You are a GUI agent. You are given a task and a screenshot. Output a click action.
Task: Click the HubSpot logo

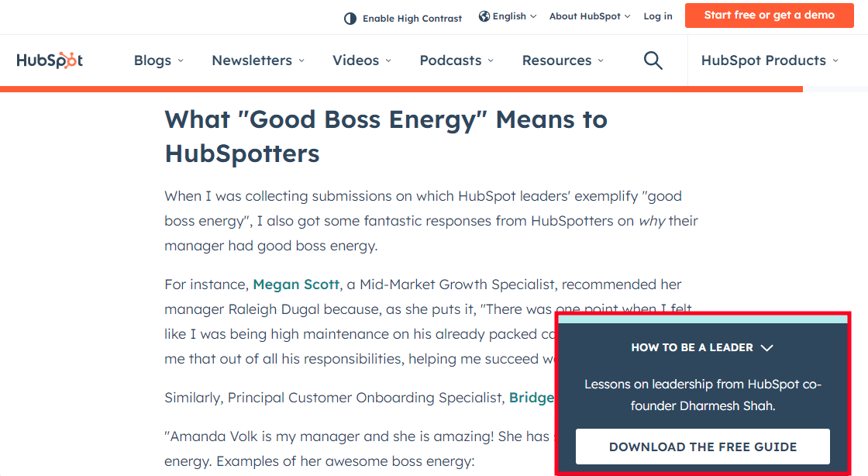[50, 60]
